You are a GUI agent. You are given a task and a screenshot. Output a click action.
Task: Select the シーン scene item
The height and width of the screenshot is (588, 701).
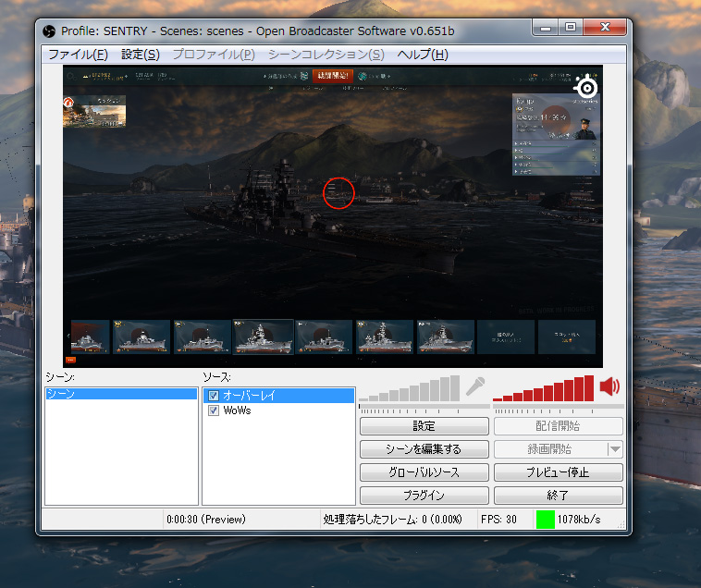click(121, 394)
